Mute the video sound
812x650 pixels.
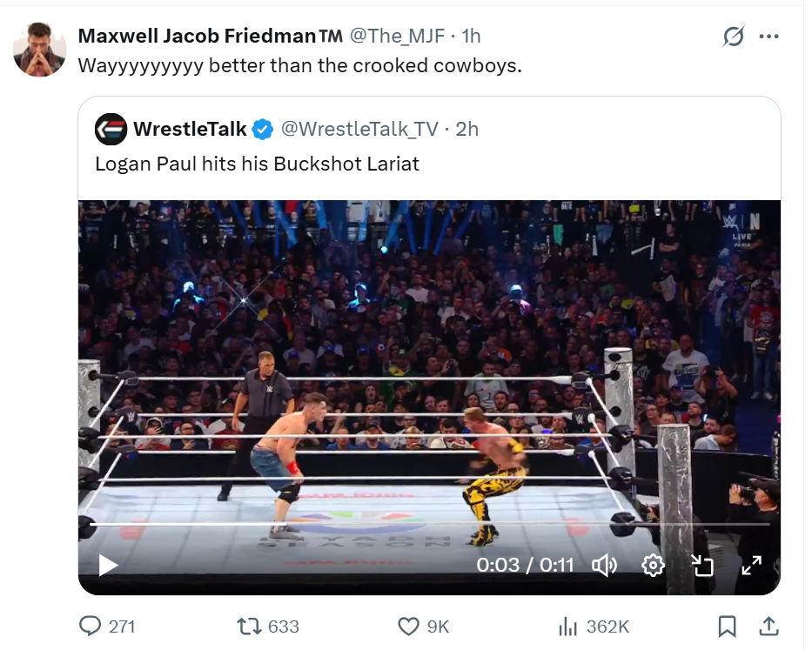pos(604,566)
